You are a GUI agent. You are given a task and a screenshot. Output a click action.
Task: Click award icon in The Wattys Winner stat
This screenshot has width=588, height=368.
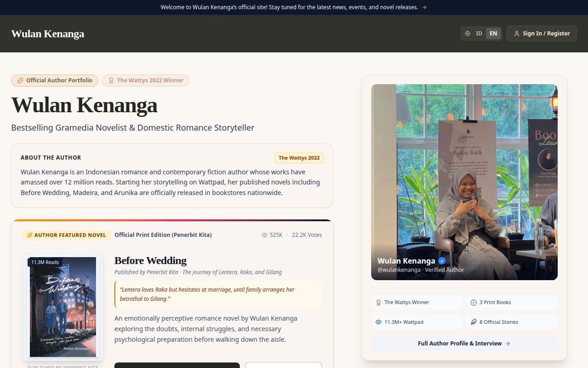pyautogui.click(x=379, y=303)
